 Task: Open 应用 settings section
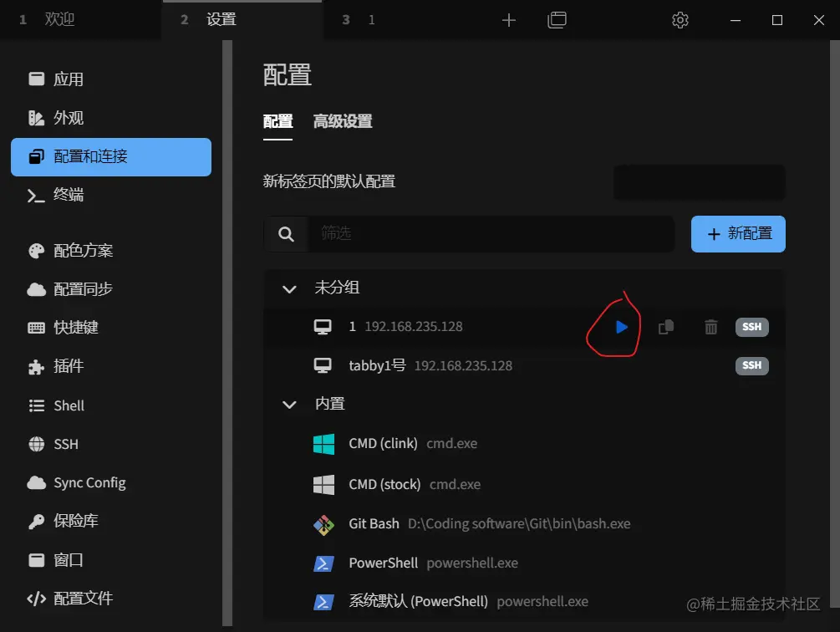point(111,79)
